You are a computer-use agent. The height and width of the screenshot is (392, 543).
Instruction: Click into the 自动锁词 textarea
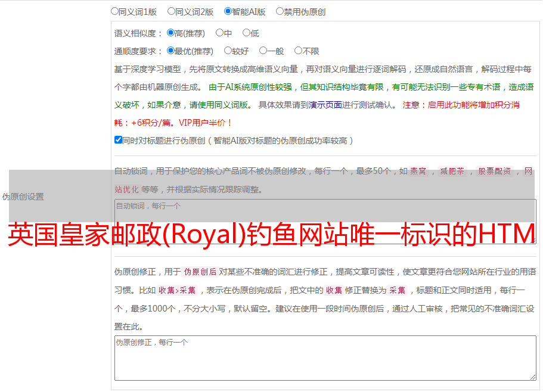[x=325, y=222]
